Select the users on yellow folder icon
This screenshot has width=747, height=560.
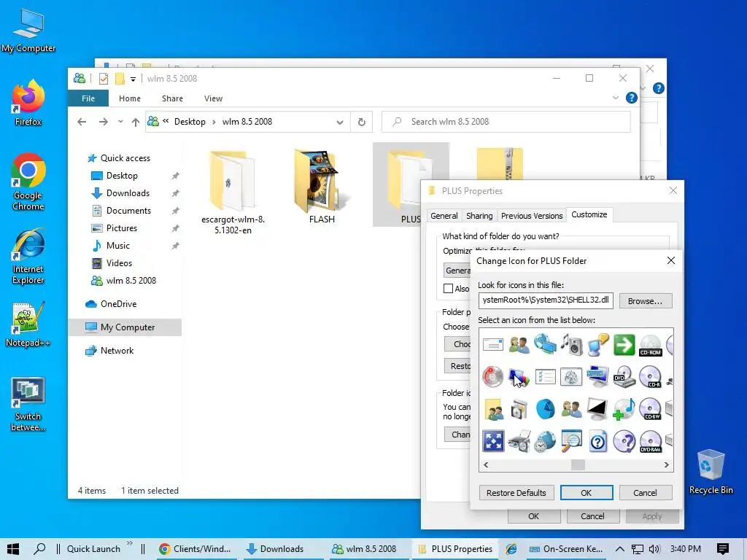click(x=492, y=409)
